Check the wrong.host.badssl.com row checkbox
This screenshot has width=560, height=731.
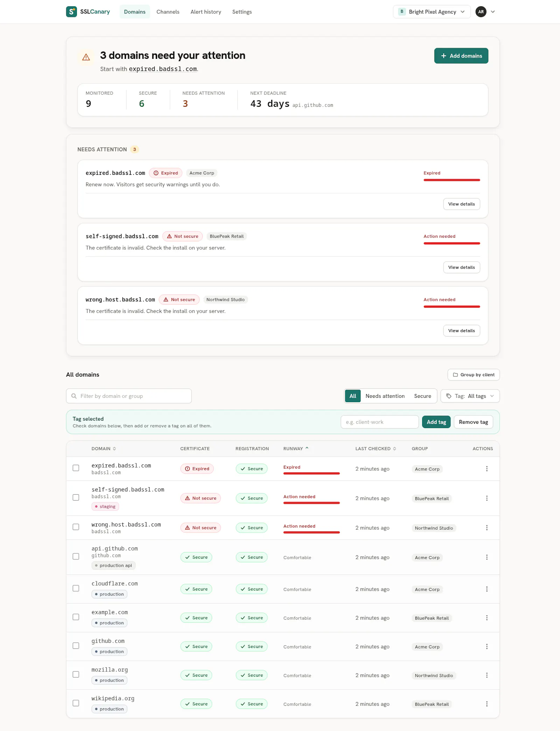click(x=76, y=527)
